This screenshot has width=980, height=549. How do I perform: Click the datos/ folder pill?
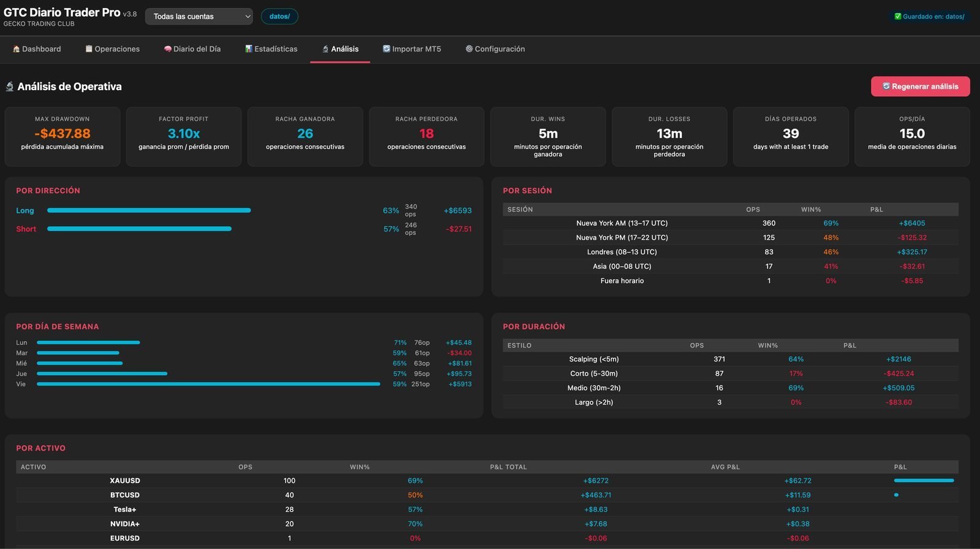(x=279, y=17)
